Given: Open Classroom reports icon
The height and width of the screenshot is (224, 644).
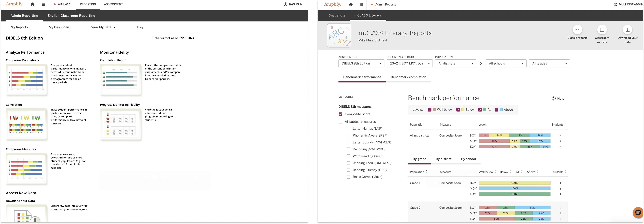Looking at the screenshot, I should 602,30.
